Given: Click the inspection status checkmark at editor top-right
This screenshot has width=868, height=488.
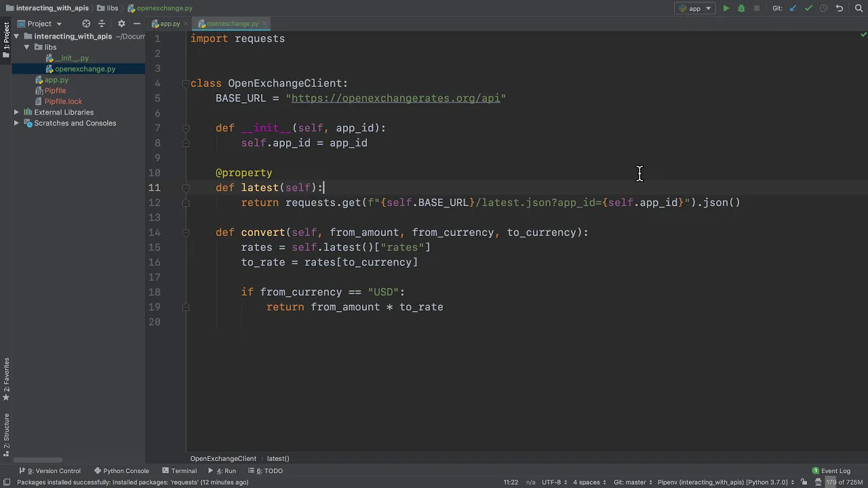Looking at the screenshot, I should 863,35.
